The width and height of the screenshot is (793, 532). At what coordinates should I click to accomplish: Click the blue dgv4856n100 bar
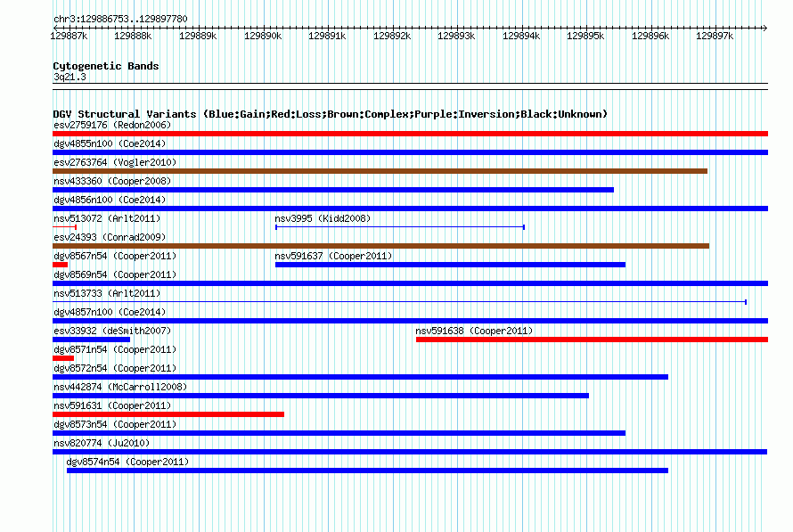410,209
